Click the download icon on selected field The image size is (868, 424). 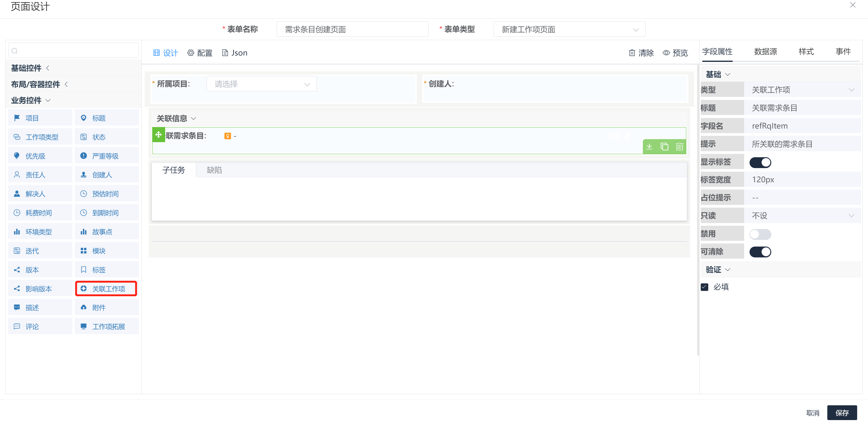[649, 146]
